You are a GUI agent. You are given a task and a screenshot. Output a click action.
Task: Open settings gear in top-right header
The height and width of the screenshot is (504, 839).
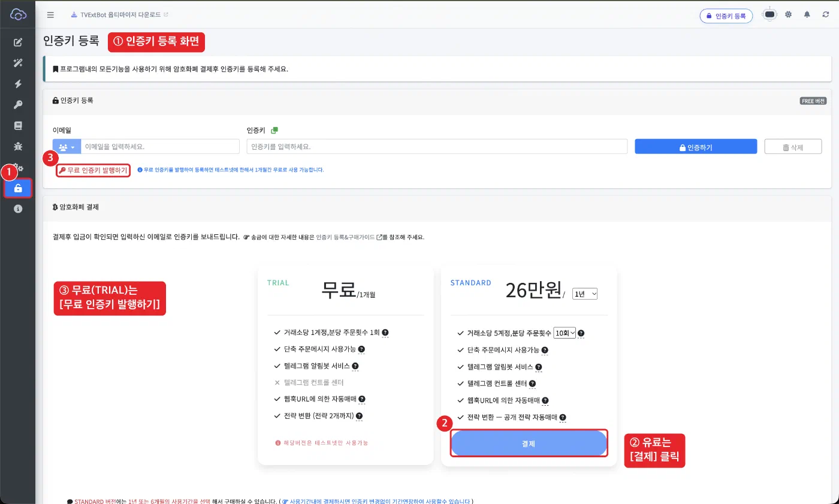[789, 14]
